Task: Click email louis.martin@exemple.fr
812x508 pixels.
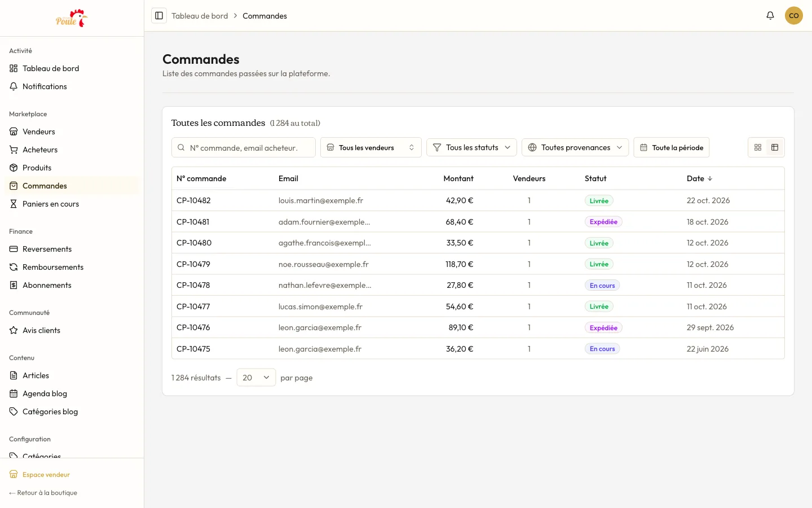Action: 321,200
